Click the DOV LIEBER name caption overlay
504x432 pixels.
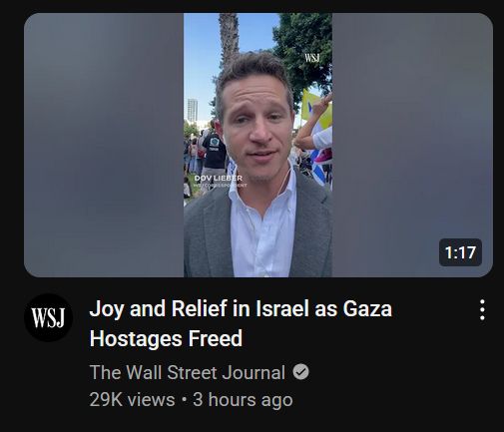coord(219,179)
